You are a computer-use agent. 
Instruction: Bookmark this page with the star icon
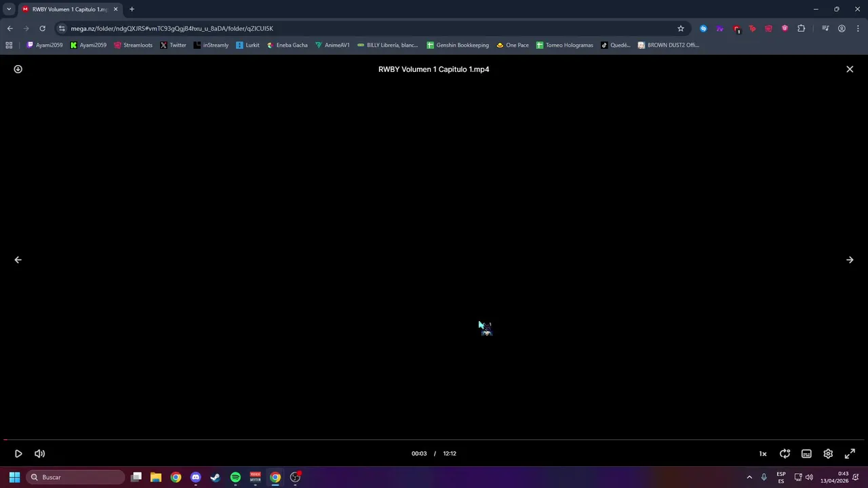681,28
